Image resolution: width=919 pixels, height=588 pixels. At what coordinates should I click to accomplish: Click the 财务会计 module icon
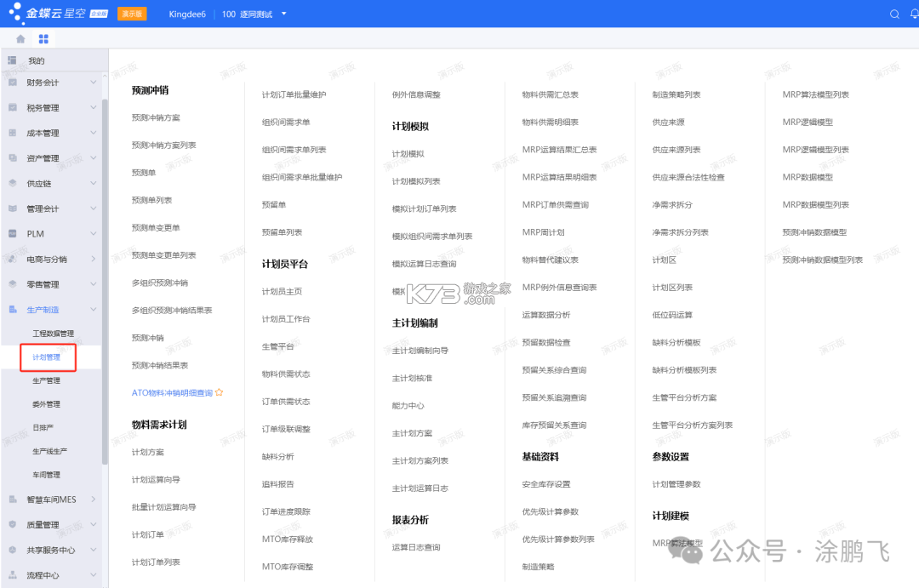[12, 82]
